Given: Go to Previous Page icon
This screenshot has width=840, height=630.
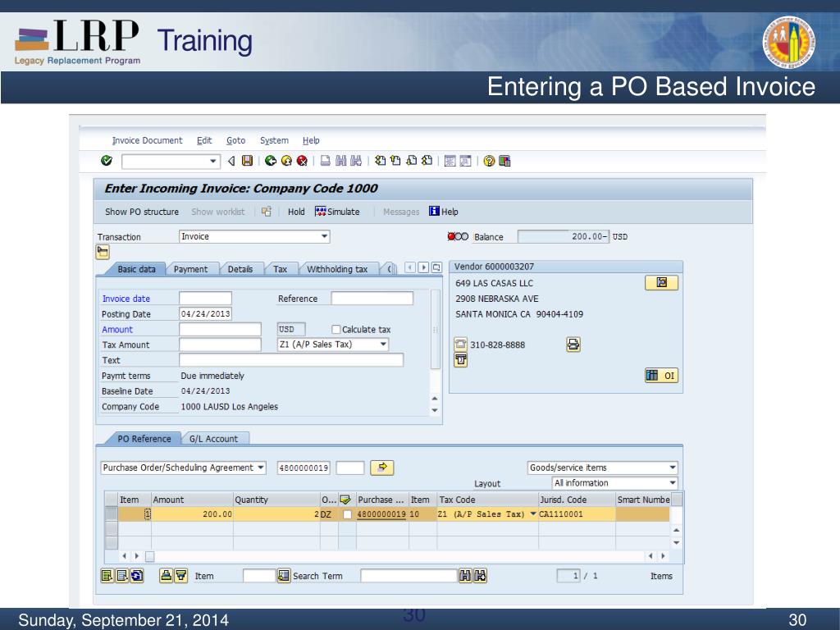Looking at the screenshot, I should (x=395, y=161).
